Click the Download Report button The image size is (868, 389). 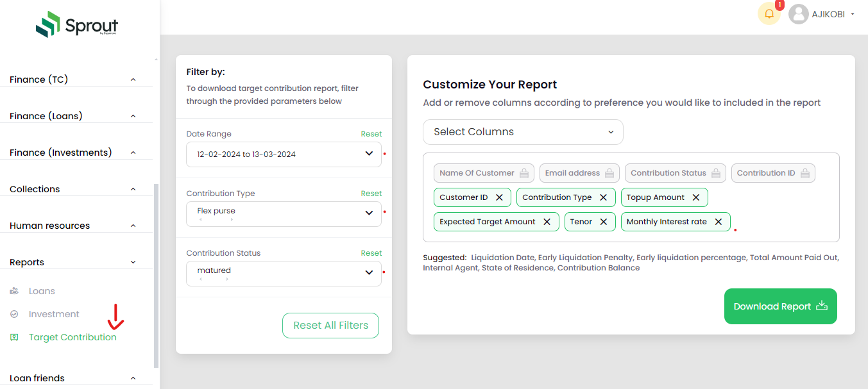[780, 306]
